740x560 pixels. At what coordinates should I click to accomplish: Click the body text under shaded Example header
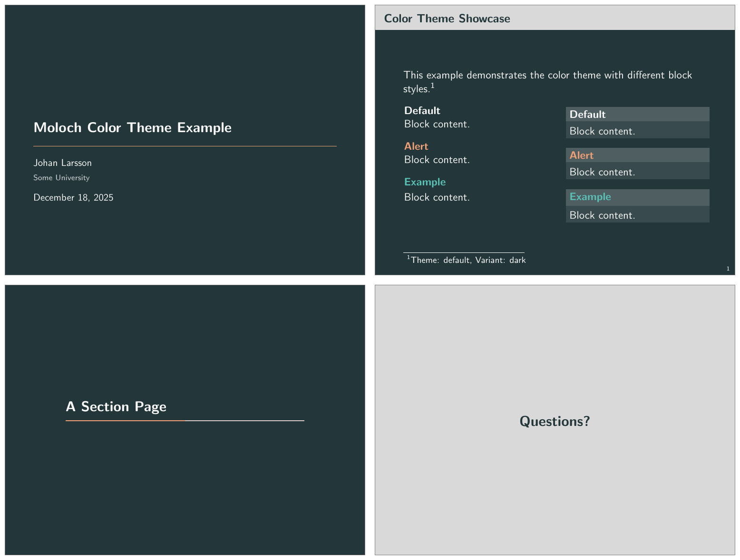click(x=602, y=215)
